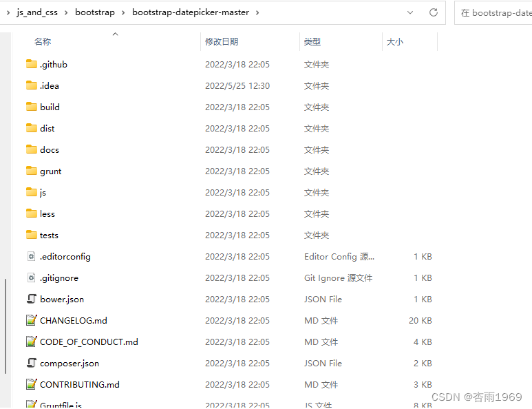The height and width of the screenshot is (409, 532).
Task: Select the .github folder name
Action: click(54, 65)
